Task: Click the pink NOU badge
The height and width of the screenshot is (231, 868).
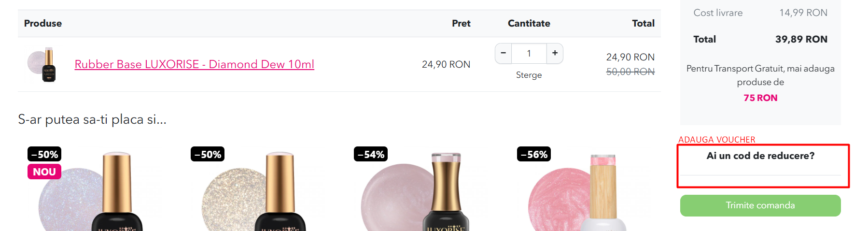Action: (44, 172)
